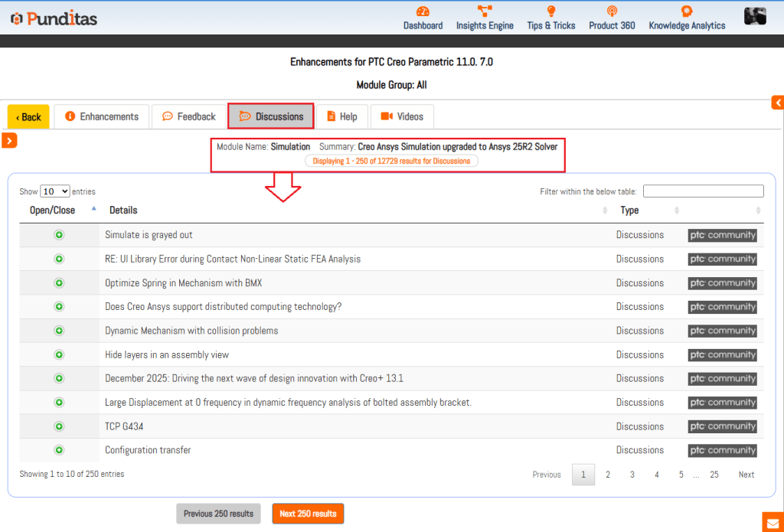Click the Next 250 results button

[308, 514]
